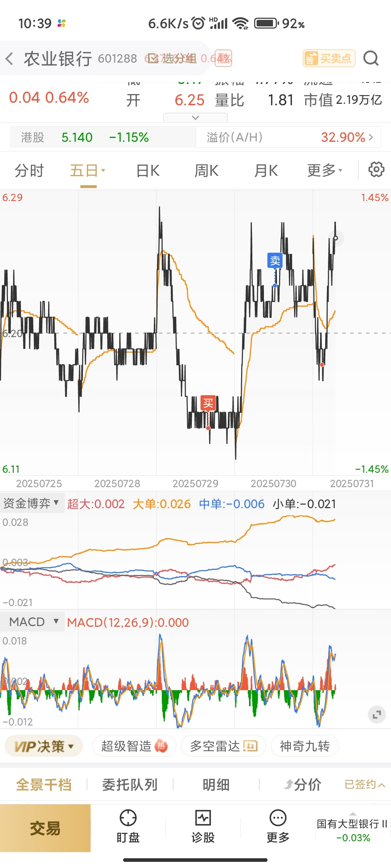Switch to the 明细 tab
391x868 pixels.
tap(216, 785)
